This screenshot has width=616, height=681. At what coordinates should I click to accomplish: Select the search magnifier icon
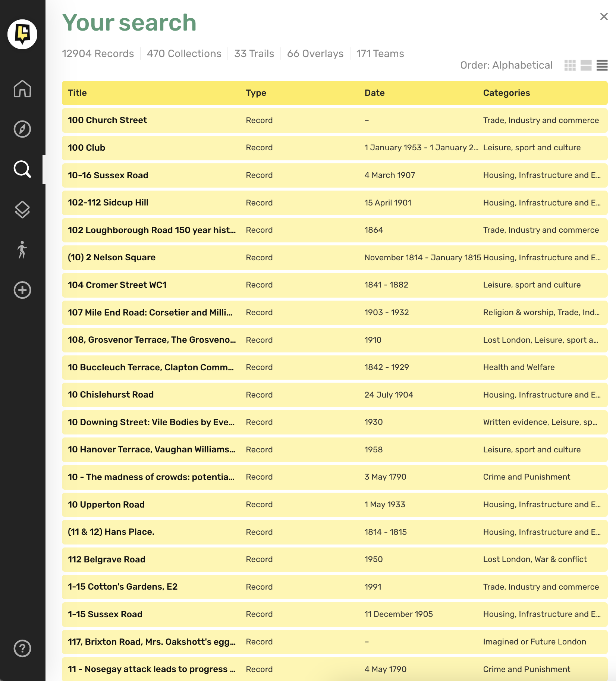tap(22, 169)
